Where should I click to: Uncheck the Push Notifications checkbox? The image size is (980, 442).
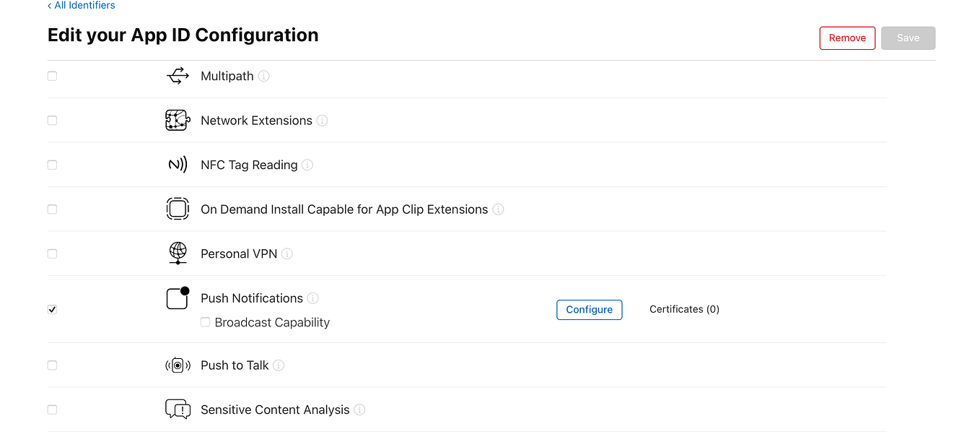[x=52, y=309]
